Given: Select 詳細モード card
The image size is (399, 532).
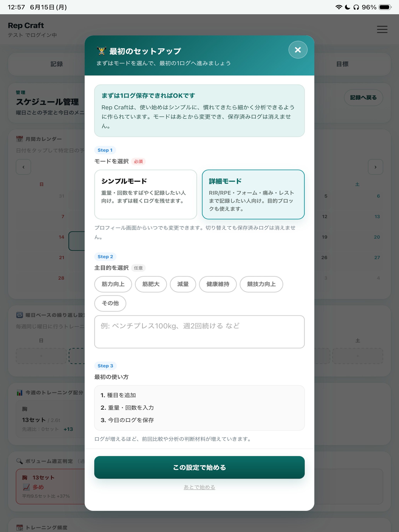Looking at the screenshot, I should pos(253,194).
